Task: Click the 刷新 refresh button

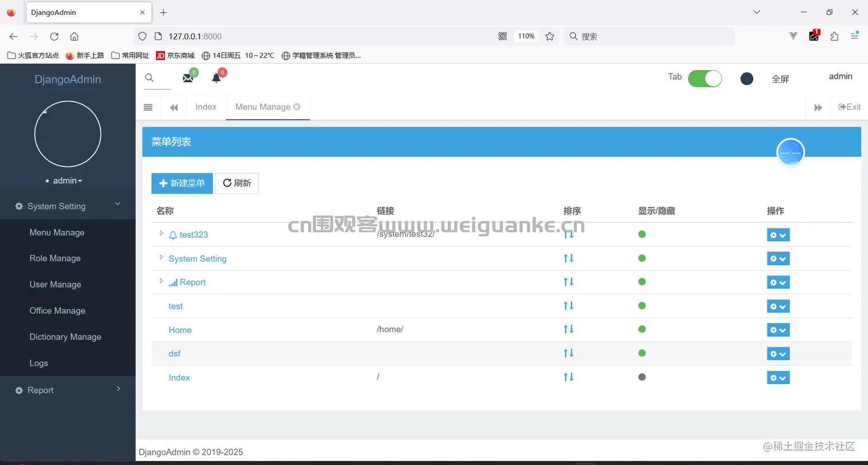Action: [x=237, y=183]
